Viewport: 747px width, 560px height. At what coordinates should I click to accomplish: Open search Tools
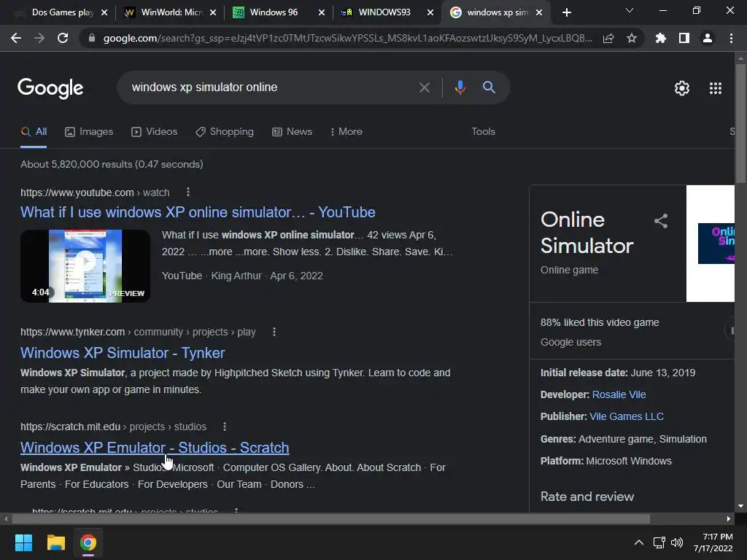pos(483,131)
